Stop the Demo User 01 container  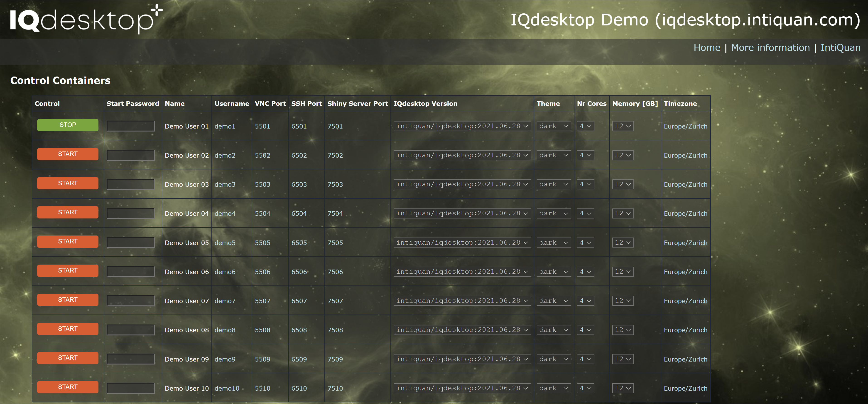(68, 125)
